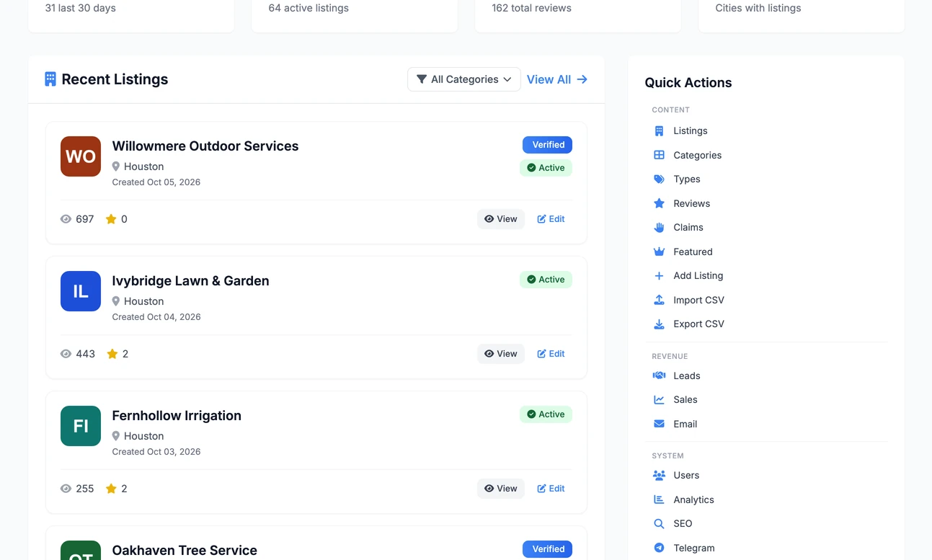Click Active status badge on Ivybridge listing
The height and width of the screenshot is (560, 932).
[546, 280]
